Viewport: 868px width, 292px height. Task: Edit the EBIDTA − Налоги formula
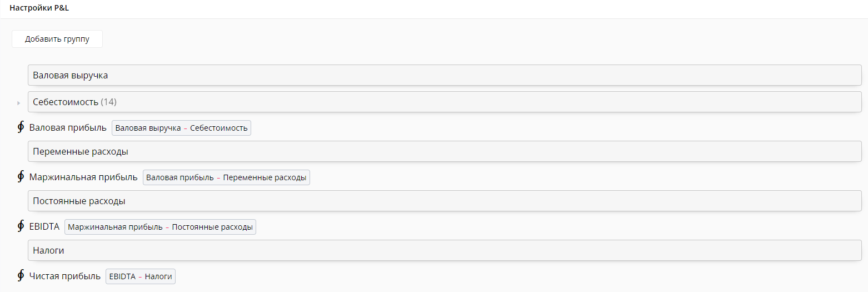(141, 276)
